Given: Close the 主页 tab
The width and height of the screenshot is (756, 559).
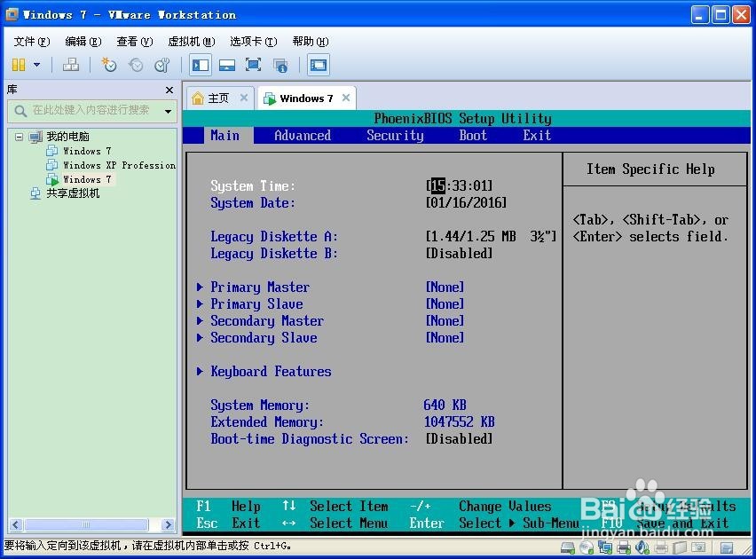Looking at the screenshot, I should [x=244, y=98].
